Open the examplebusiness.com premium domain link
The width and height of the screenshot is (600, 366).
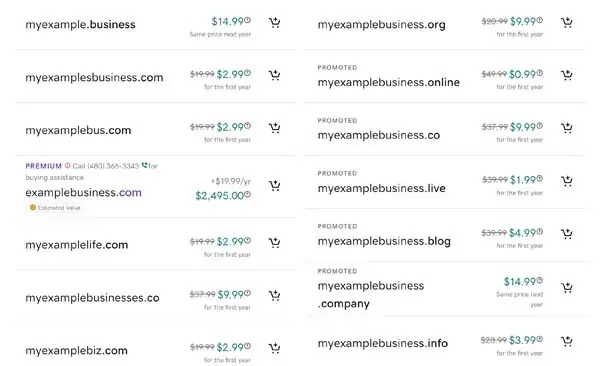[83, 192]
